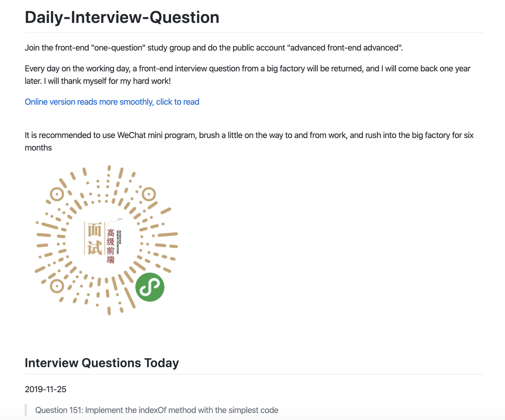Click the "Question 151" quote text
Viewport: 505px width, 420px height.
[x=156, y=410]
